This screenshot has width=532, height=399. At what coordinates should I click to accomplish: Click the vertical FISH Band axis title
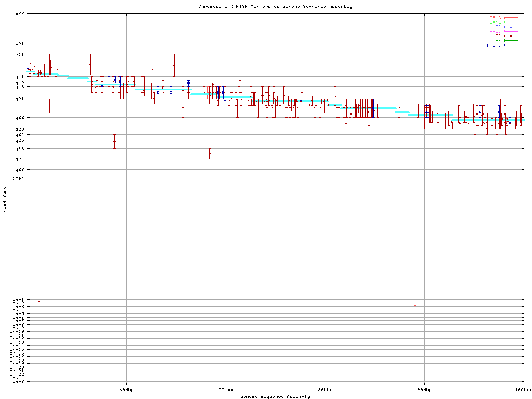pos(5,199)
